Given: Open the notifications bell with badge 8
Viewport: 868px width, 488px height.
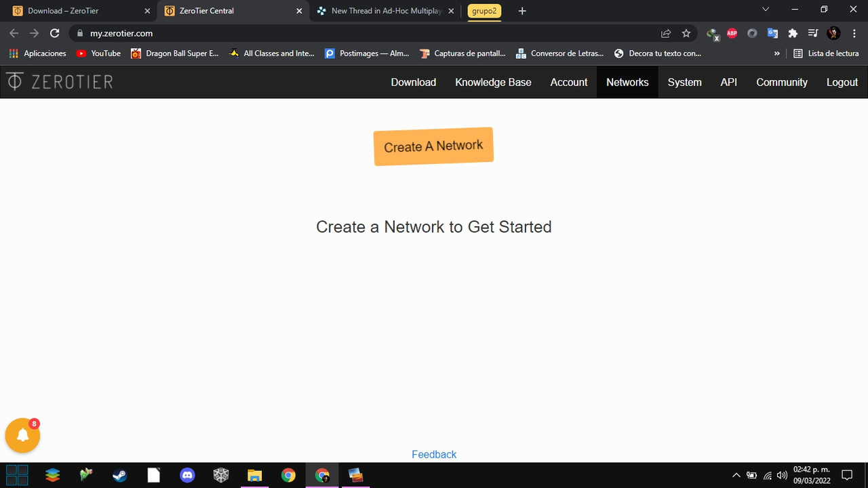Looking at the screenshot, I should pos(22,435).
